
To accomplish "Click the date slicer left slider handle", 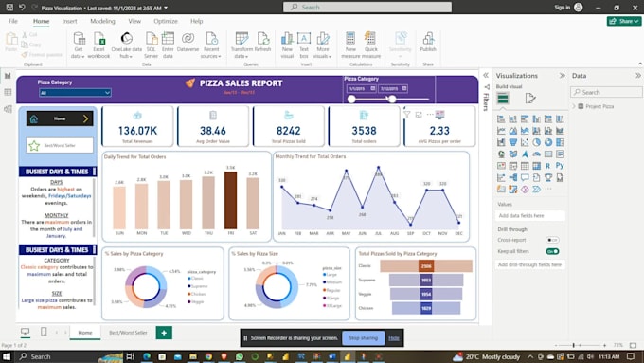I will (351, 100).
